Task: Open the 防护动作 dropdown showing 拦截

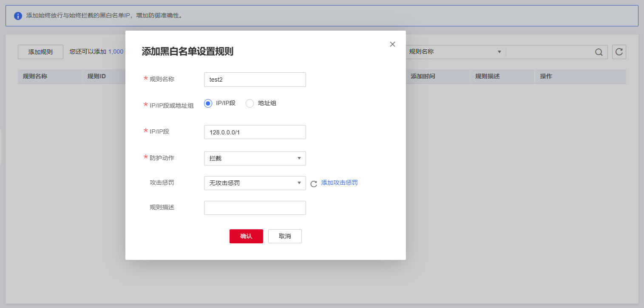Action: pyautogui.click(x=255, y=158)
